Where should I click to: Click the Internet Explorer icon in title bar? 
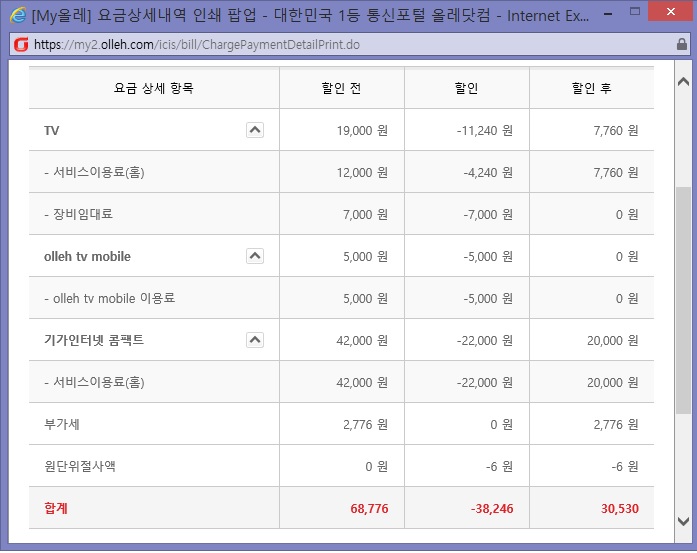(x=17, y=16)
